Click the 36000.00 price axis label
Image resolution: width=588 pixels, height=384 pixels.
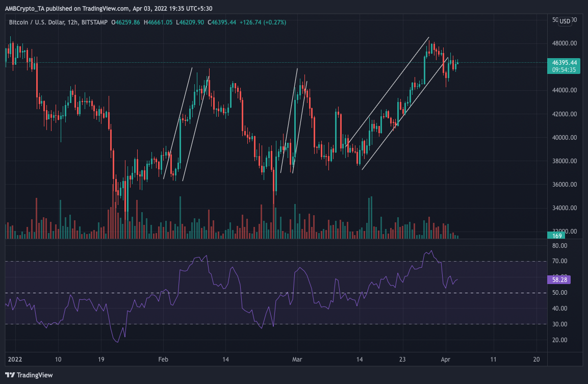coord(564,185)
